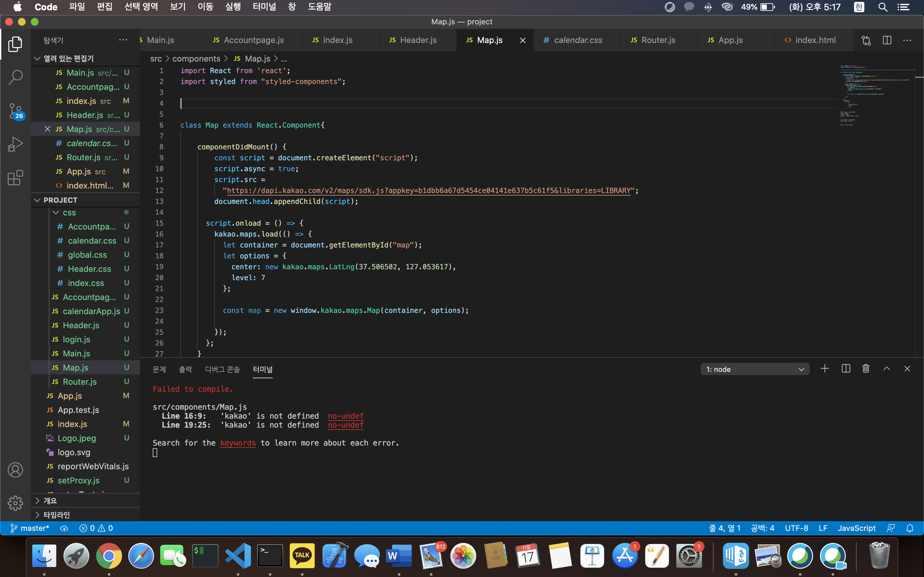
Task: Toggle the errors and warnings count in the status bar
Action: coord(96,528)
